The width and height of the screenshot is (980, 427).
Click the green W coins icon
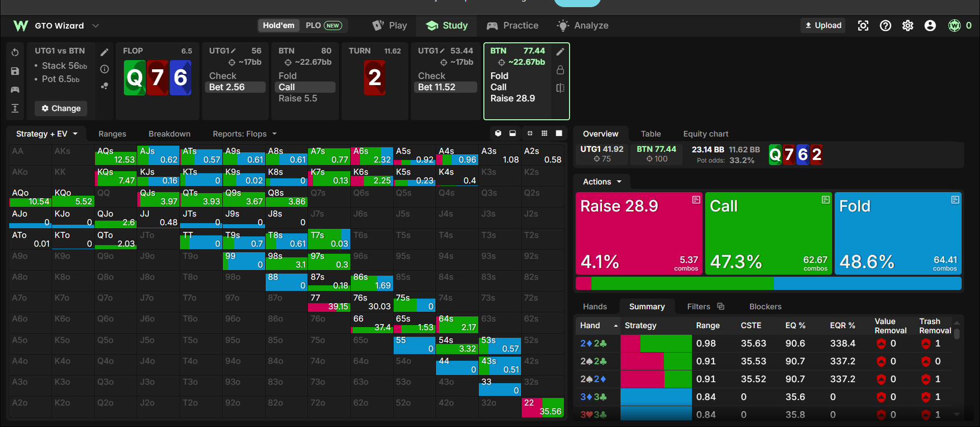pos(954,25)
